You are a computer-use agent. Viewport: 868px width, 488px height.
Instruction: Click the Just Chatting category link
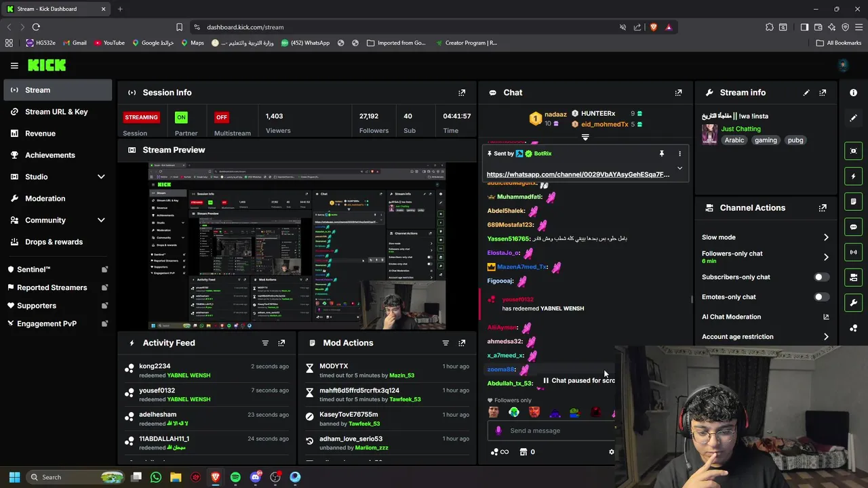pyautogui.click(x=741, y=129)
